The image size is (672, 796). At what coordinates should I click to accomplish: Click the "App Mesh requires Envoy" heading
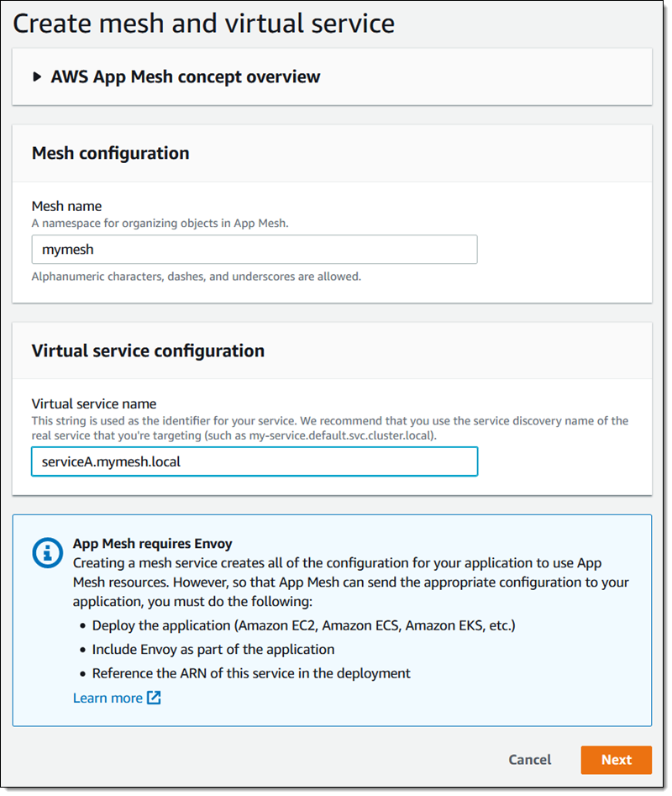click(x=152, y=544)
